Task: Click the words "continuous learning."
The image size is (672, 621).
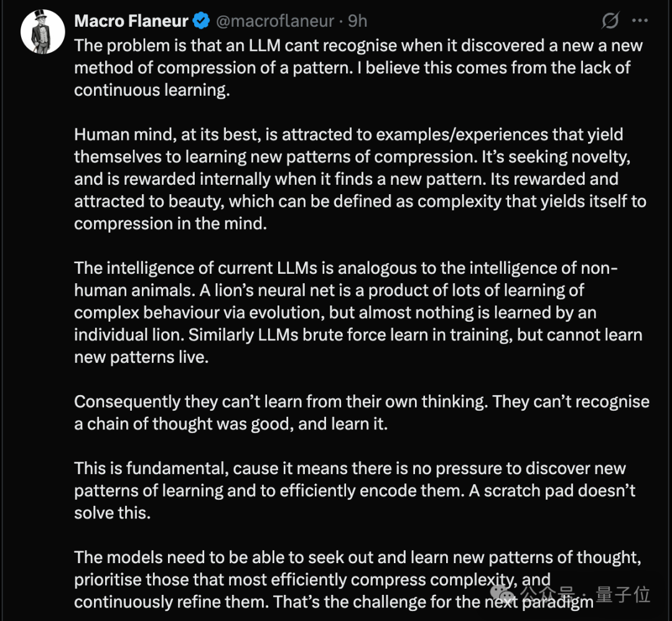Action: coord(152,90)
